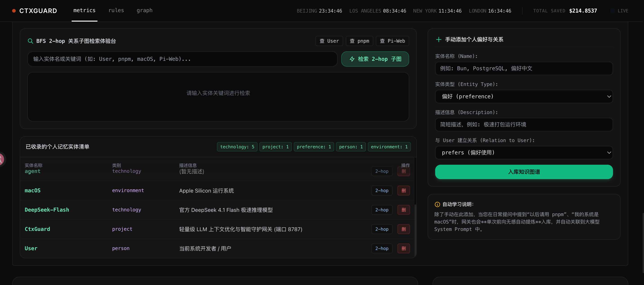Viewport: 644px width, 285px height.
Task: Focus the 描述信息 Description input
Action: 524,124
